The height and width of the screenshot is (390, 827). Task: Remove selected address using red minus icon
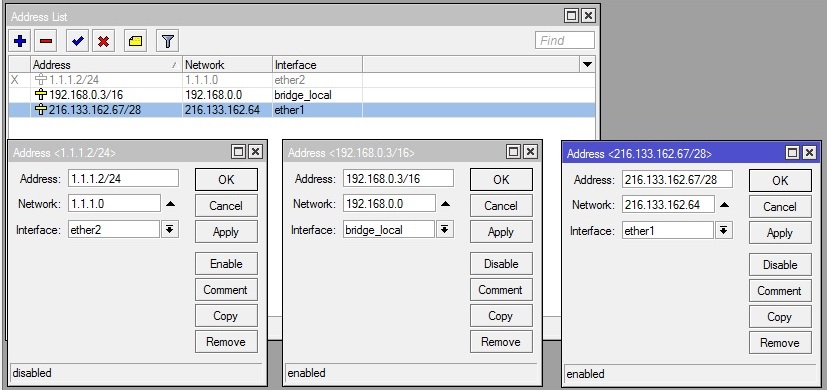[x=46, y=41]
